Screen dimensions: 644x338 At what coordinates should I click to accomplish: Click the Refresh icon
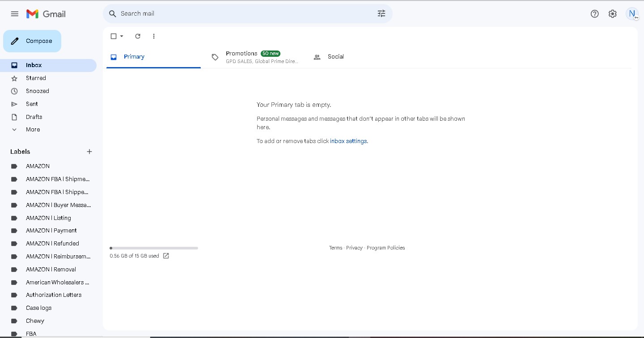[138, 36]
